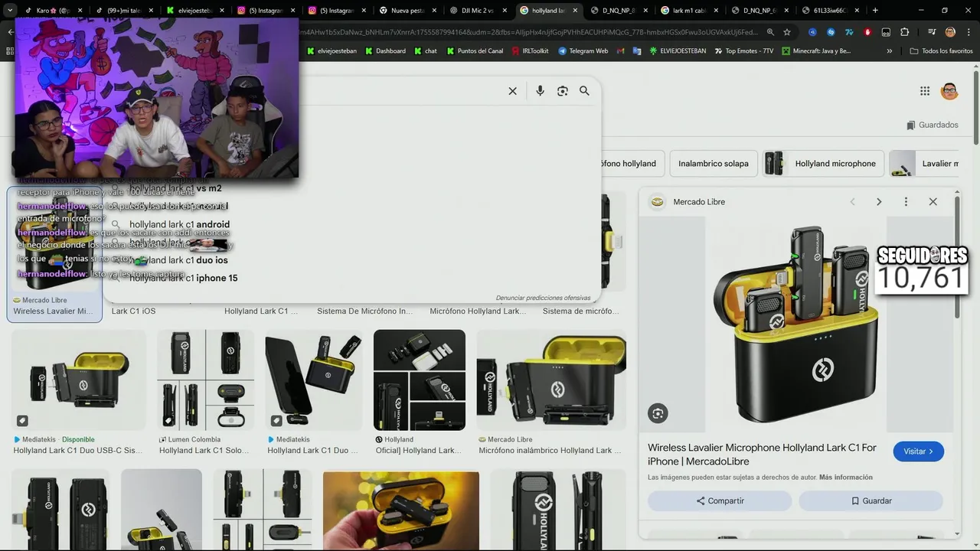Open a new browser tab with plus
Viewport: 980px width, 551px height.
click(x=875, y=11)
